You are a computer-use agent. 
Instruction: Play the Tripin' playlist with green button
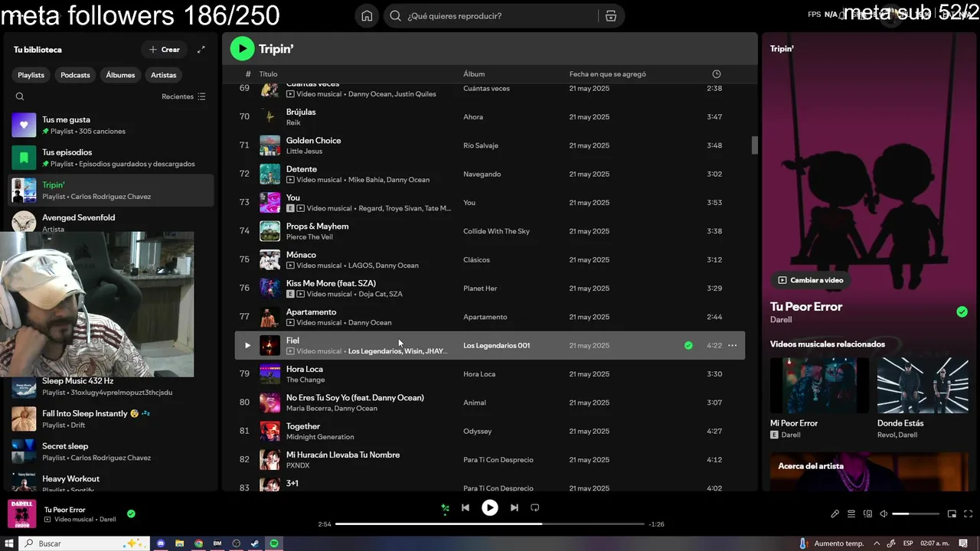pos(242,49)
